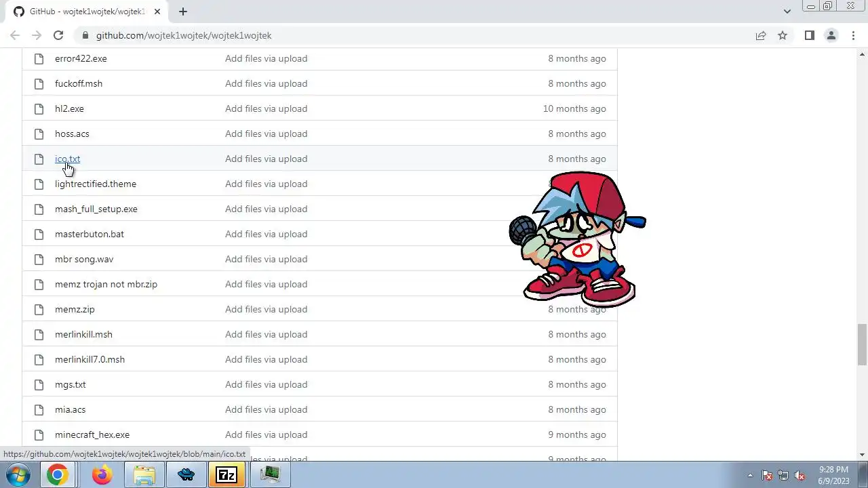This screenshot has width=868, height=488.
Task: Click the tab search chevron
Action: pyautogui.click(x=787, y=12)
